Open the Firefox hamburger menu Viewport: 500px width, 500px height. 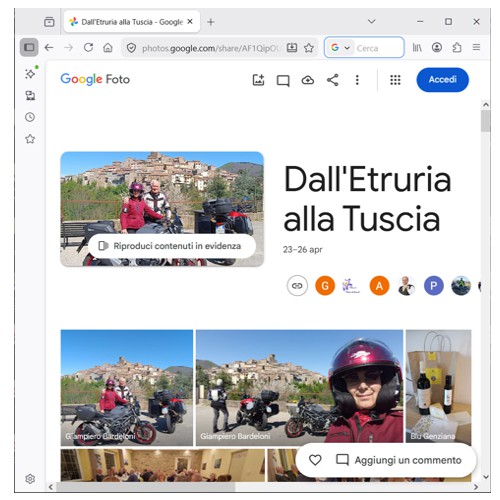click(x=476, y=48)
